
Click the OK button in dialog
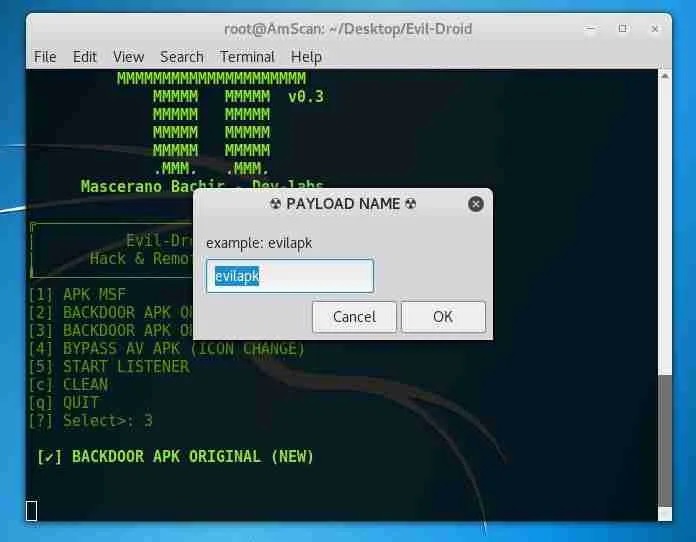[443, 316]
